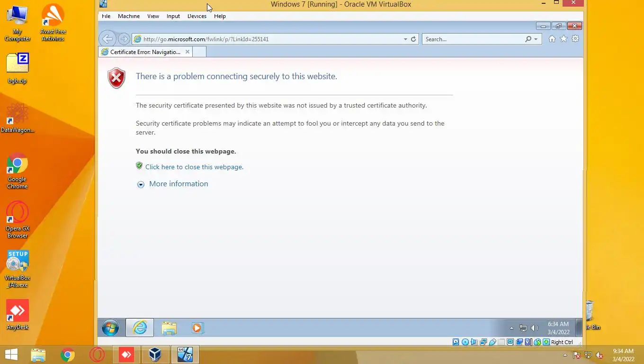Click the VirtualBox mouse integration indicator
The image size is (644, 364).
coord(537,342)
